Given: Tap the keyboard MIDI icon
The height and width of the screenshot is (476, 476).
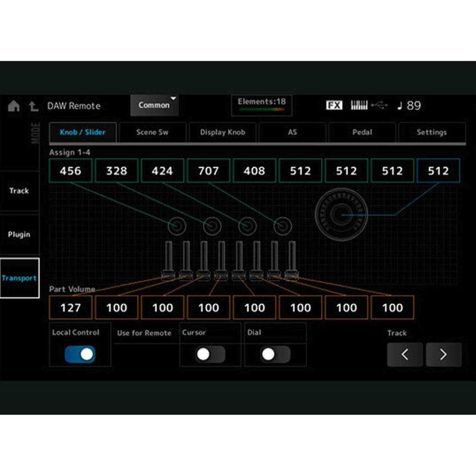Looking at the screenshot, I should coord(359,105).
